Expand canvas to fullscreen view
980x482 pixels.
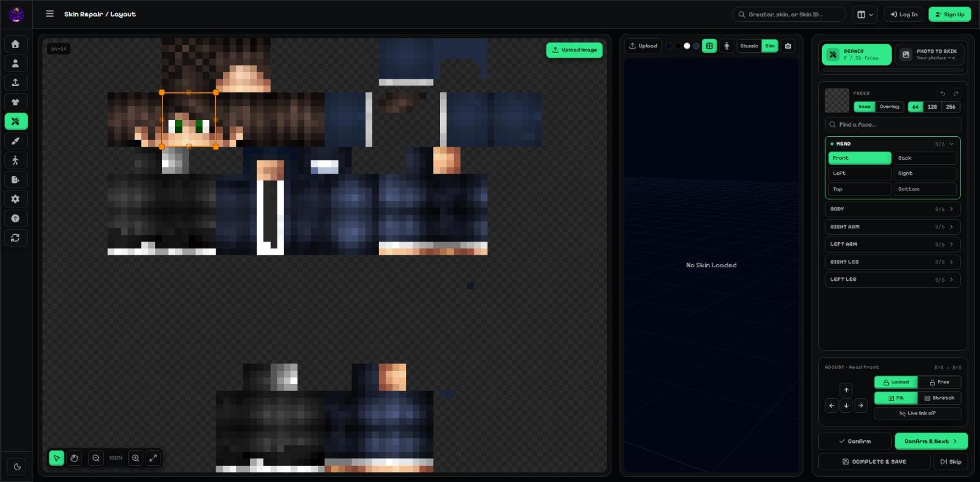pos(153,458)
